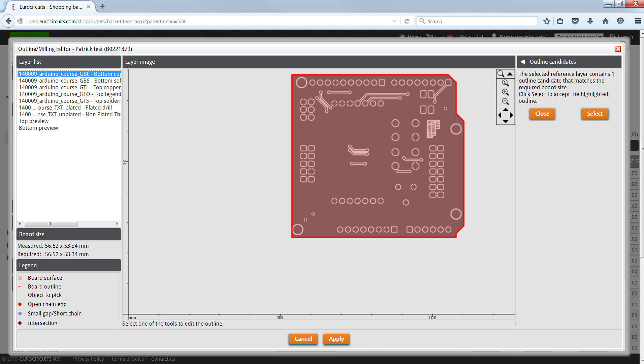644x364 pixels.
Task: Select Bottom preview in layer list
Action: pos(38,128)
